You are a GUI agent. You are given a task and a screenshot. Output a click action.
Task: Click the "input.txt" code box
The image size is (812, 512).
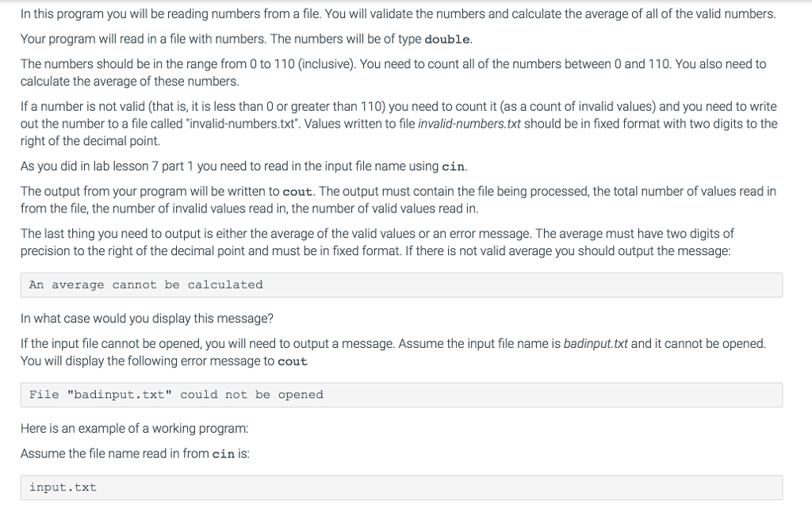click(x=400, y=487)
